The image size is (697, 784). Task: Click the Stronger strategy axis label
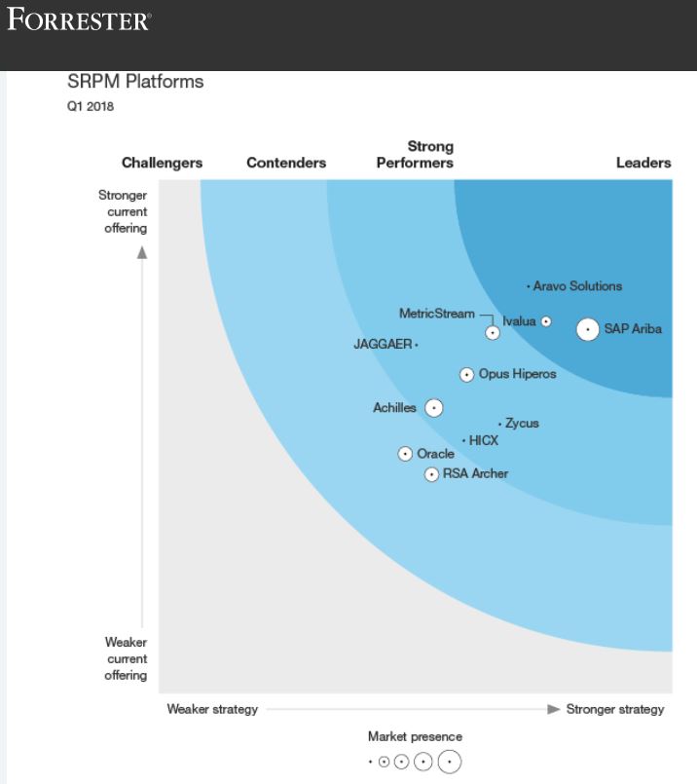[x=615, y=709]
